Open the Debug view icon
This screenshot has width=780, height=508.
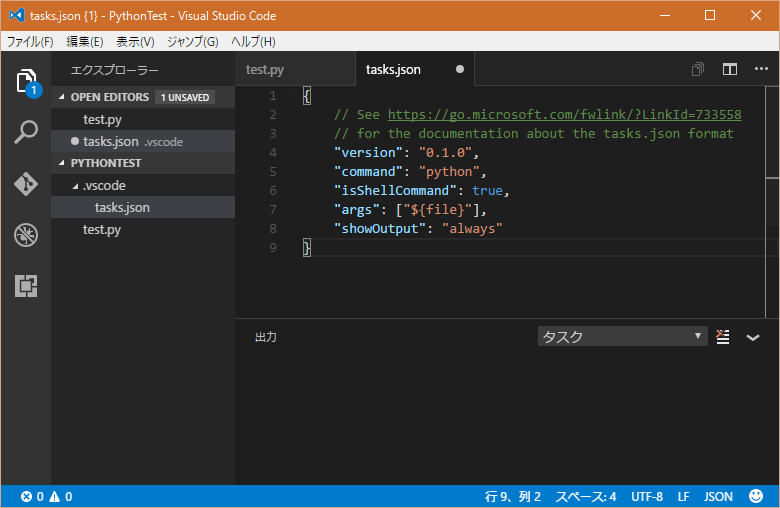click(26, 235)
